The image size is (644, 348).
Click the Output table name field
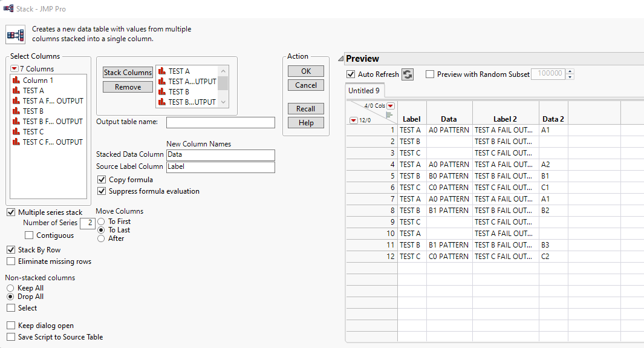(220, 123)
